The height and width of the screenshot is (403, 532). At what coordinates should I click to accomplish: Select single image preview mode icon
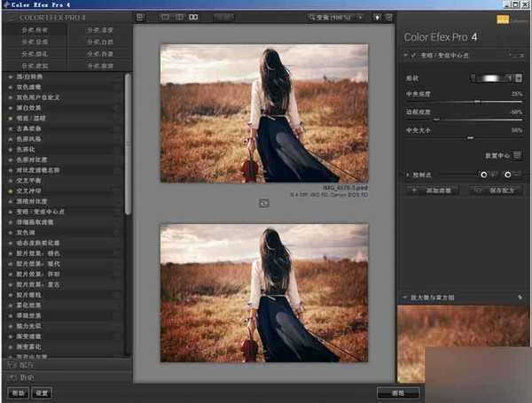tap(166, 17)
